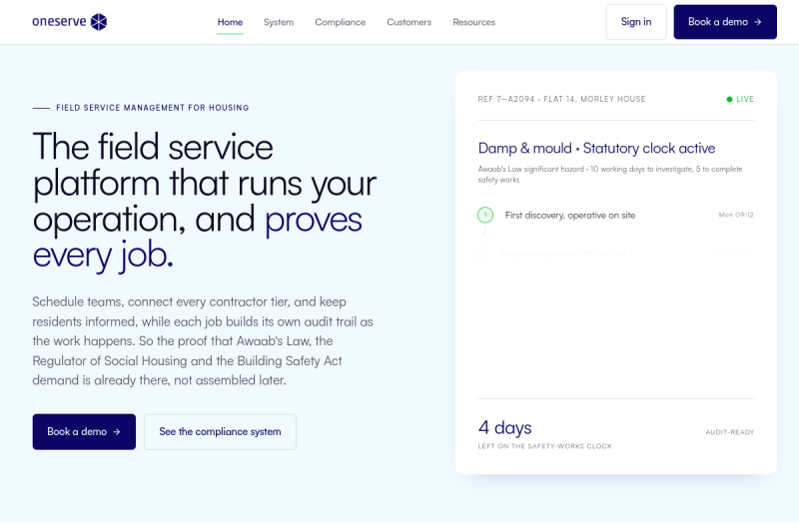
Task: Click 'First discovery, operative on site' entry
Action: point(569,216)
